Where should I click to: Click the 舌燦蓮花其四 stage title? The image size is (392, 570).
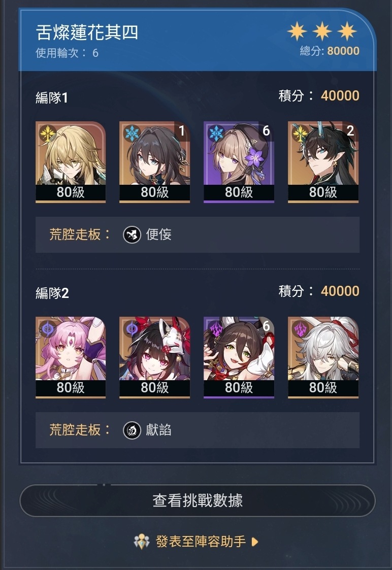(x=87, y=32)
